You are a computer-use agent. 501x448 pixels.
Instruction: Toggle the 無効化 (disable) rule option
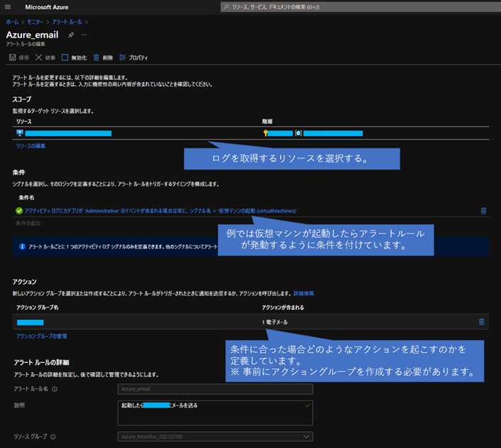click(74, 58)
